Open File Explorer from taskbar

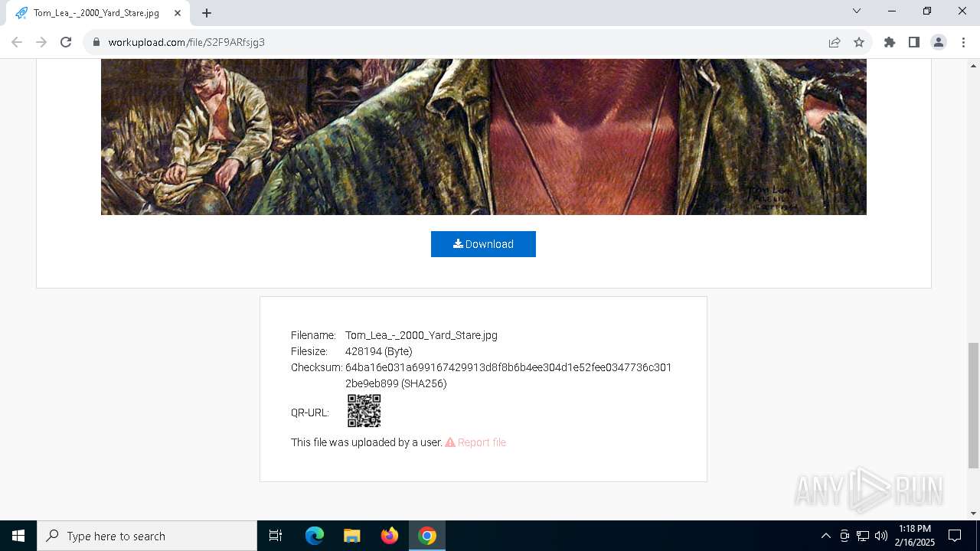351,536
